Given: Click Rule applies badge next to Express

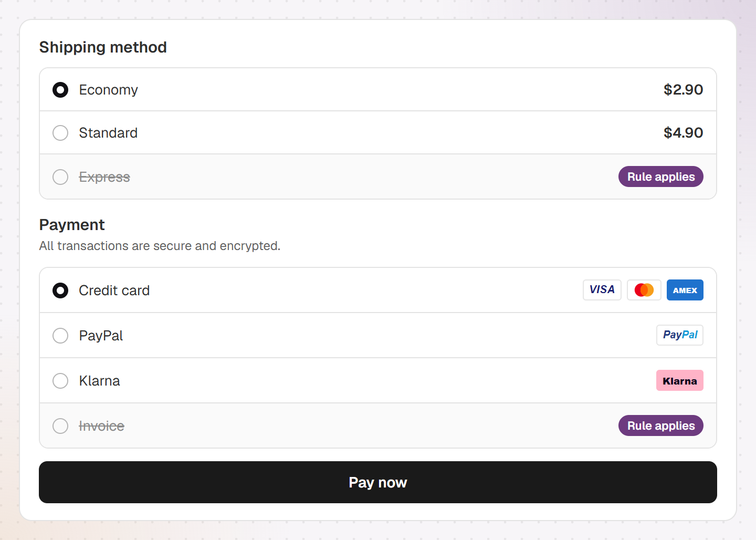Looking at the screenshot, I should [x=661, y=176].
